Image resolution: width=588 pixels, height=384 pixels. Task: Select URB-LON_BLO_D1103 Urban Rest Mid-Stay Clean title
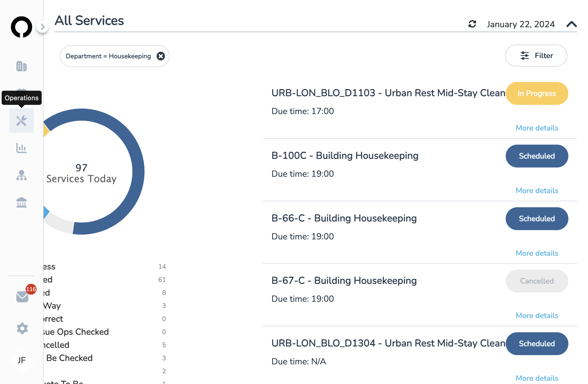point(388,93)
